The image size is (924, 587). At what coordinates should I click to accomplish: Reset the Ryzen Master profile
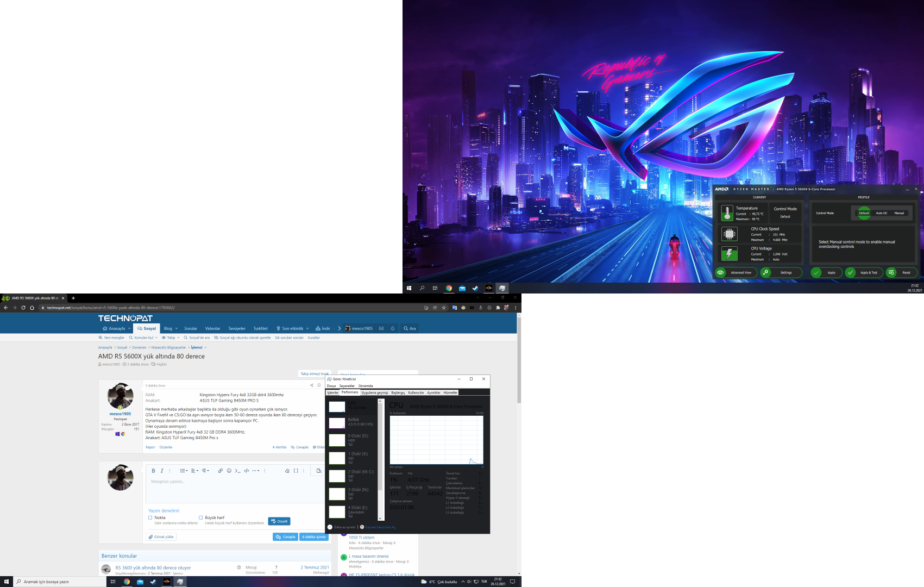coord(901,273)
